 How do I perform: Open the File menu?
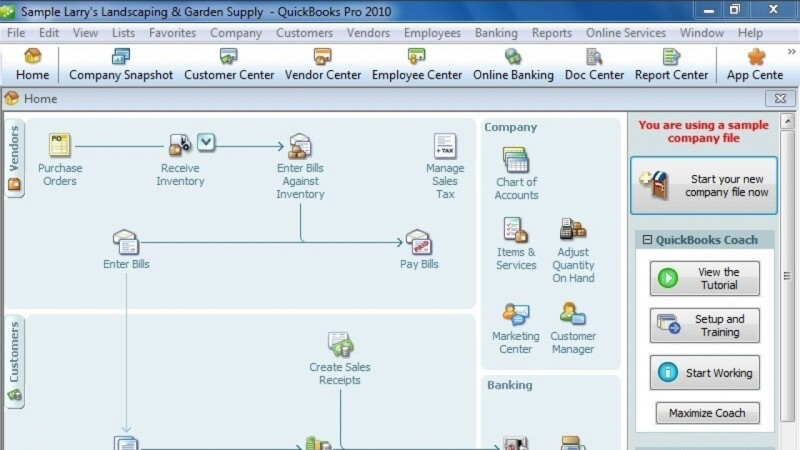(16, 33)
